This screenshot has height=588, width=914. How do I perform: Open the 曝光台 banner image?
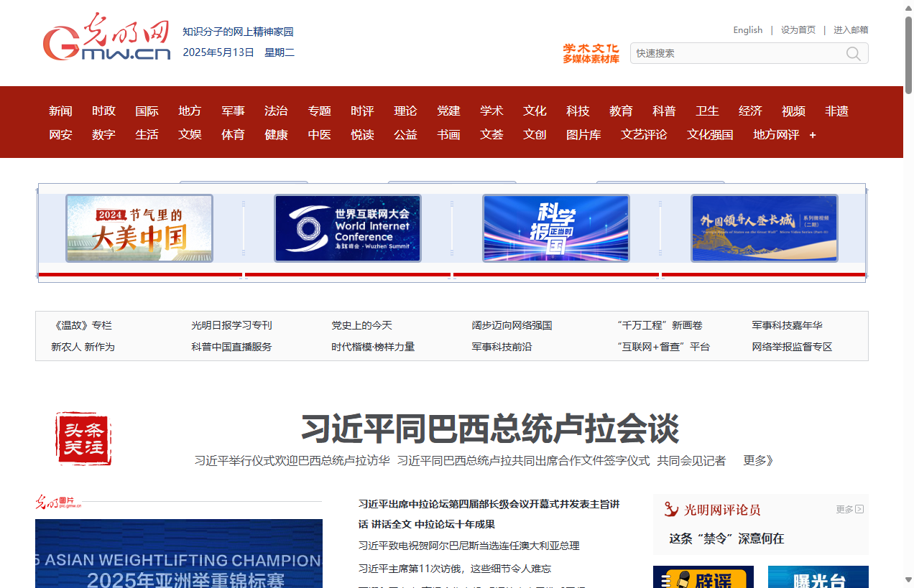(x=818, y=577)
